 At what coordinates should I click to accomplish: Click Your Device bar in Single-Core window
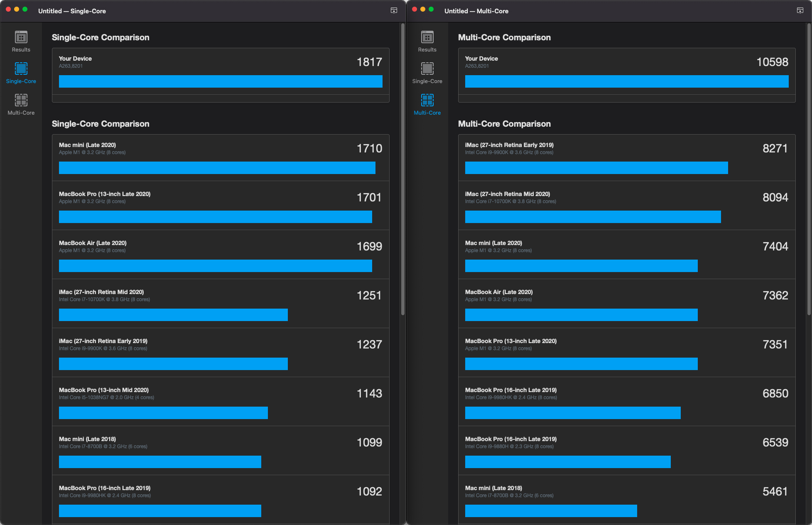221,81
